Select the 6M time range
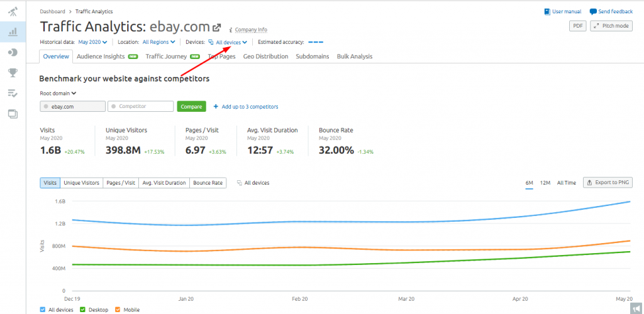 (x=529, y=183)
